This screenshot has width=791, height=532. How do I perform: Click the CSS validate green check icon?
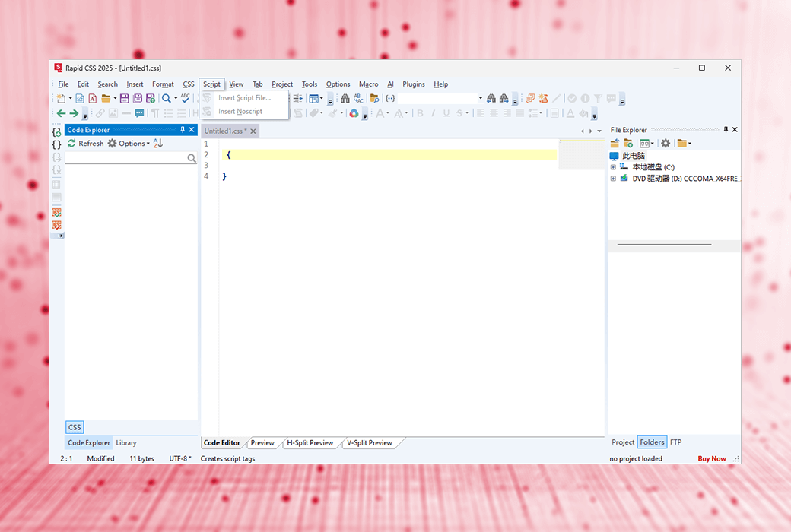tap(56, 212)
